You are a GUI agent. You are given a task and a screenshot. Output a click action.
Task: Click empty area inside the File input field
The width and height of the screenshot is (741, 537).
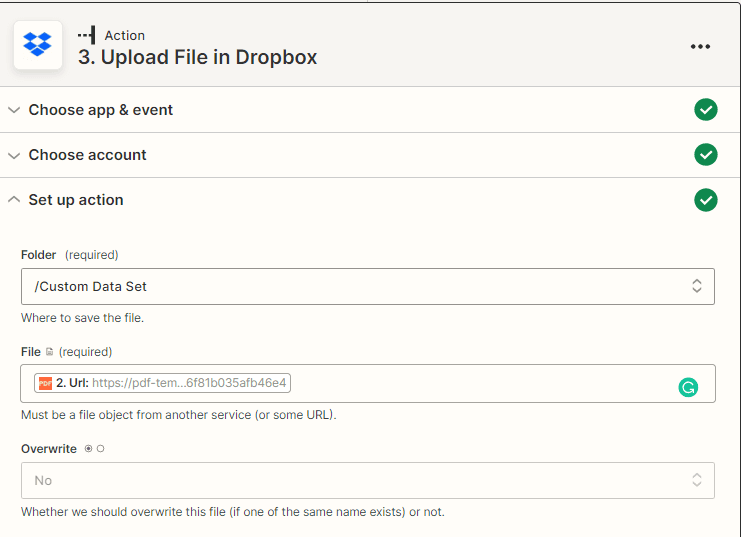(480, 383)
